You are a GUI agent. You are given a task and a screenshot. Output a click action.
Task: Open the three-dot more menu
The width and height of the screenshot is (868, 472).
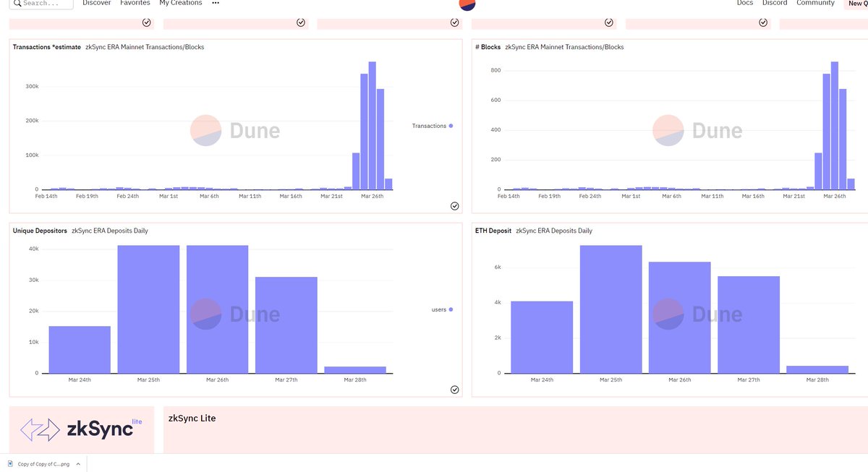point(216,3)
